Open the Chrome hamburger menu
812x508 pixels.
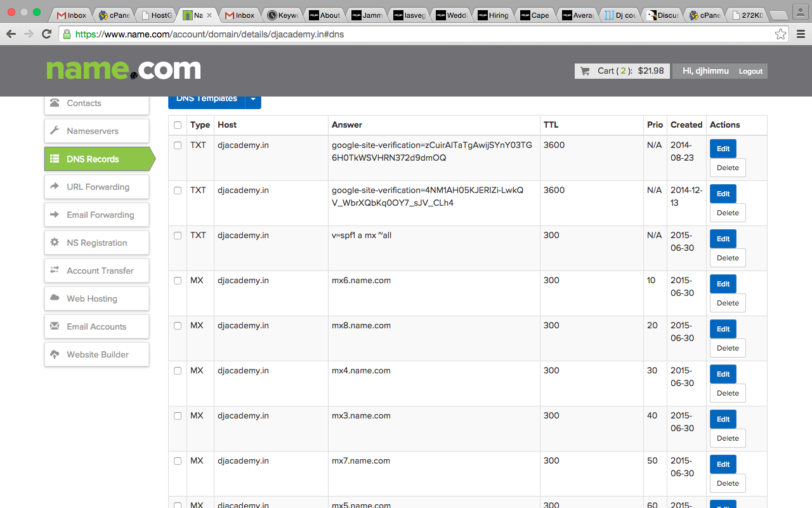tap(801, 34)
